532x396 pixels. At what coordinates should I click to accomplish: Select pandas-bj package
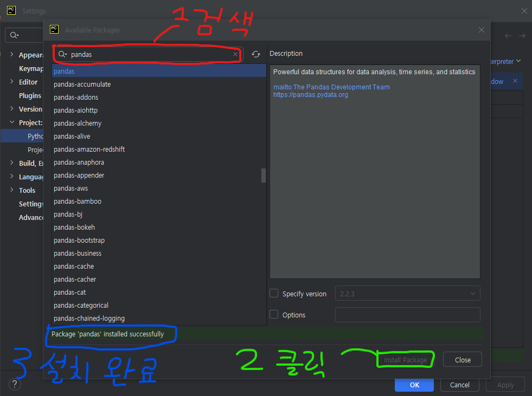coord(159,215)
